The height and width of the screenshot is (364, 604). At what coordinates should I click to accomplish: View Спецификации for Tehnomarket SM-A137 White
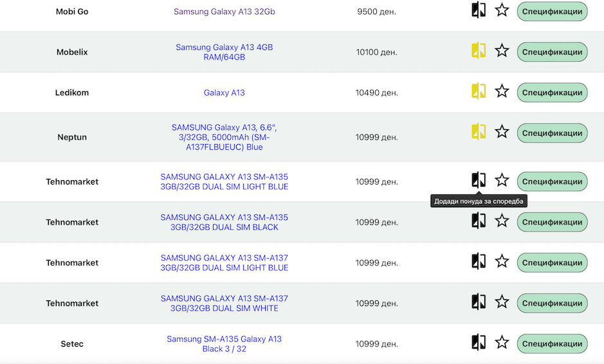coord(552,303)
